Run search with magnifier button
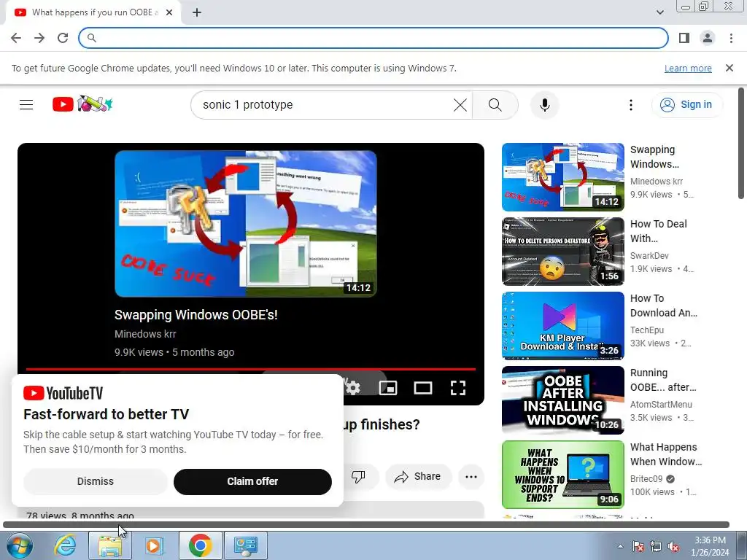This screenshot has width=747, height=560. coord(495,105)
